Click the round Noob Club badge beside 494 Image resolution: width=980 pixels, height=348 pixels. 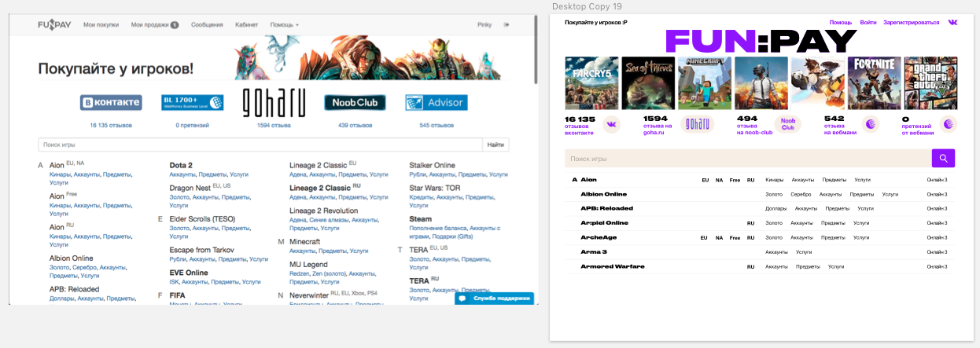pos(786,124)
